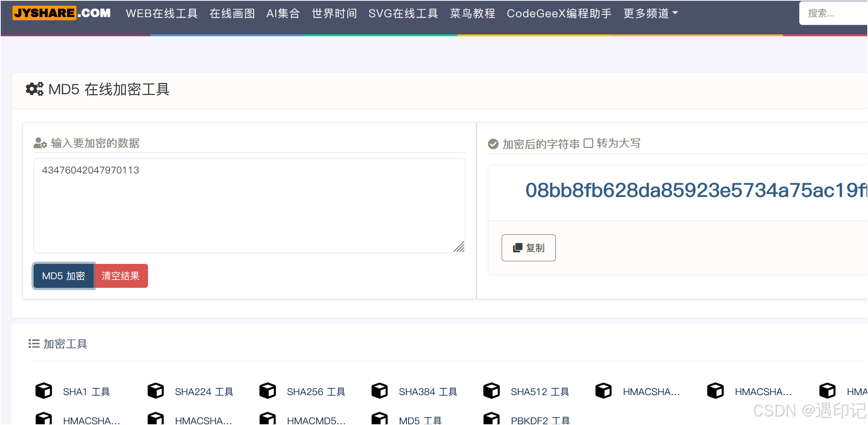Viewport: 868px width, 425px height.
Task: Select the SHA1 tool icon
Action: 44,391
